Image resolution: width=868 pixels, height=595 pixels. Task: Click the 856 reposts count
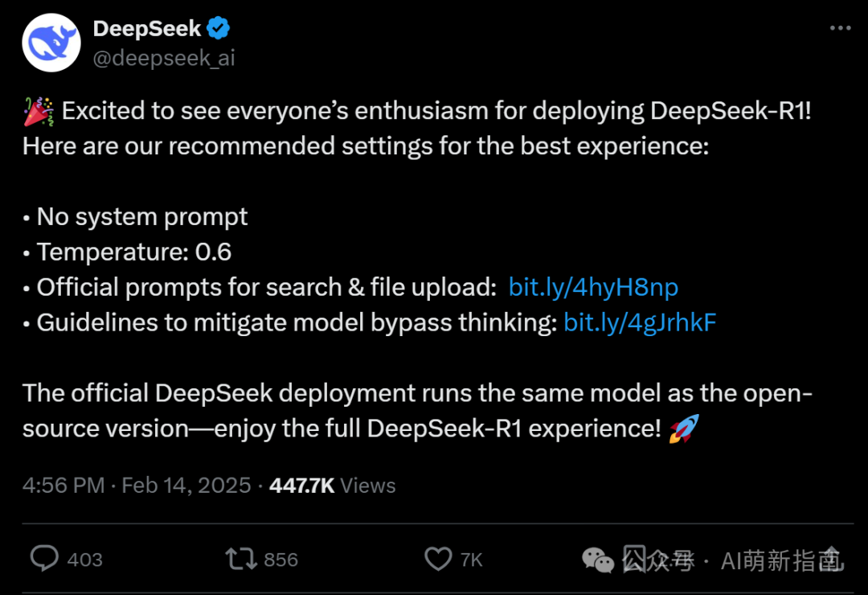[x=280, y=560]
